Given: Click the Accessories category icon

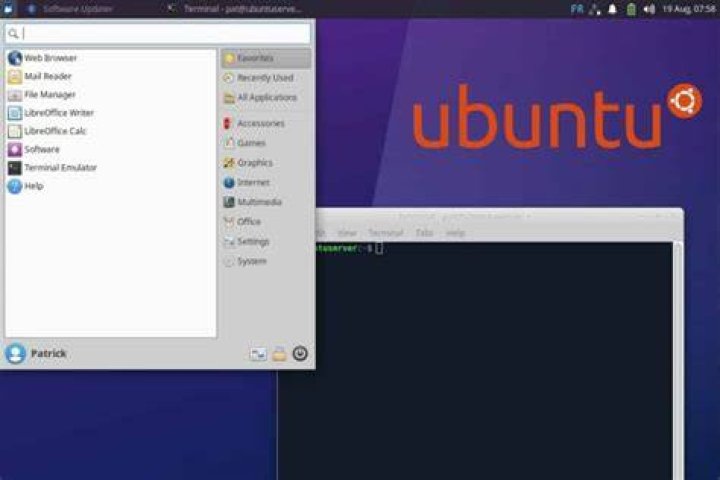Looking at the screenshot, I should click(x=228, y=123).
